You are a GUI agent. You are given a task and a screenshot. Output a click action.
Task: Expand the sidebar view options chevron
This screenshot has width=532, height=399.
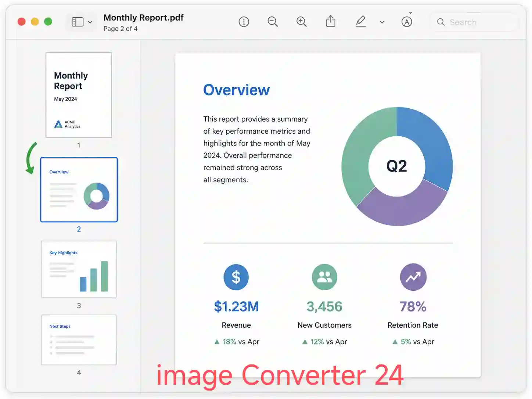coord(90,22)
